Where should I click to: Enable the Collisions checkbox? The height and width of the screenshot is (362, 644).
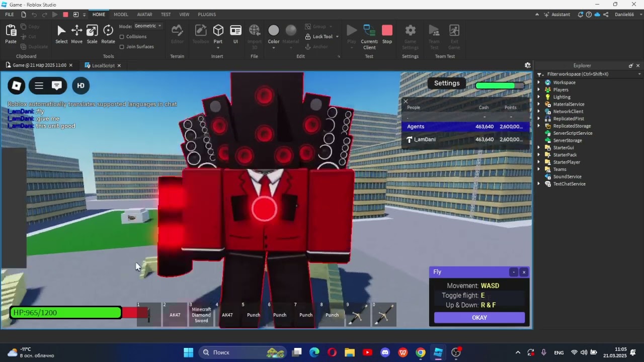[122, 37]
